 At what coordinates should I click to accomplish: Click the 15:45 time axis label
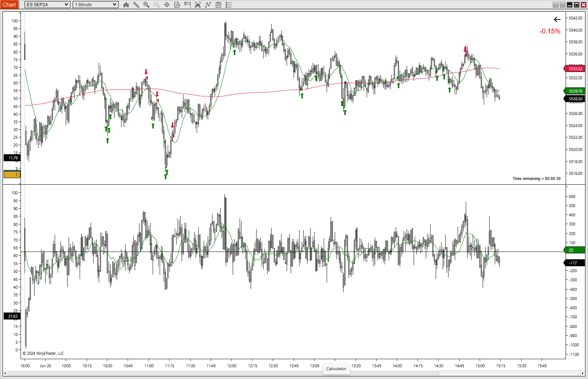(542, 366)
